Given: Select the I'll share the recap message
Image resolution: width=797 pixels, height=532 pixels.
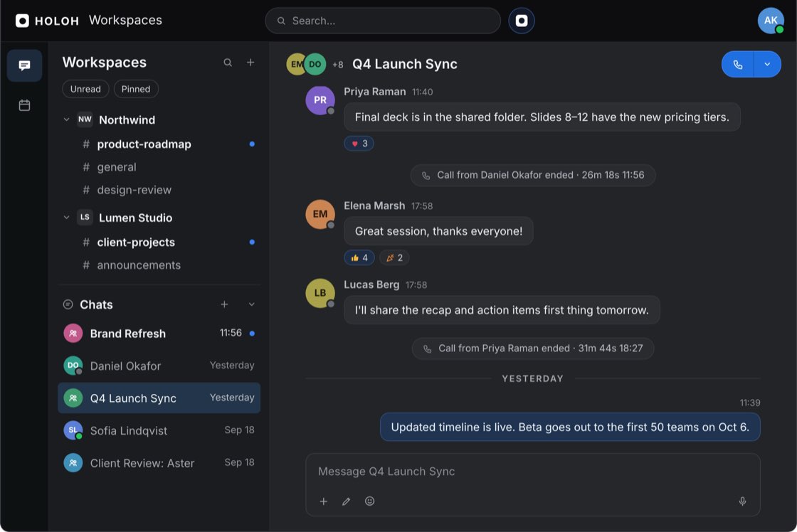Looking at the screenshot, I should coord(502,310).
